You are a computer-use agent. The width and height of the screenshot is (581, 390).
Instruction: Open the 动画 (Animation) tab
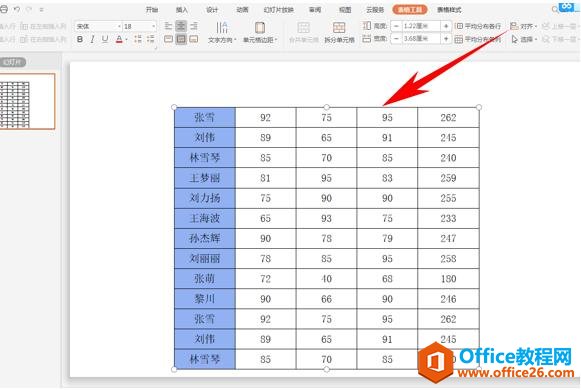pyautogui.click(x=242, y=10)
